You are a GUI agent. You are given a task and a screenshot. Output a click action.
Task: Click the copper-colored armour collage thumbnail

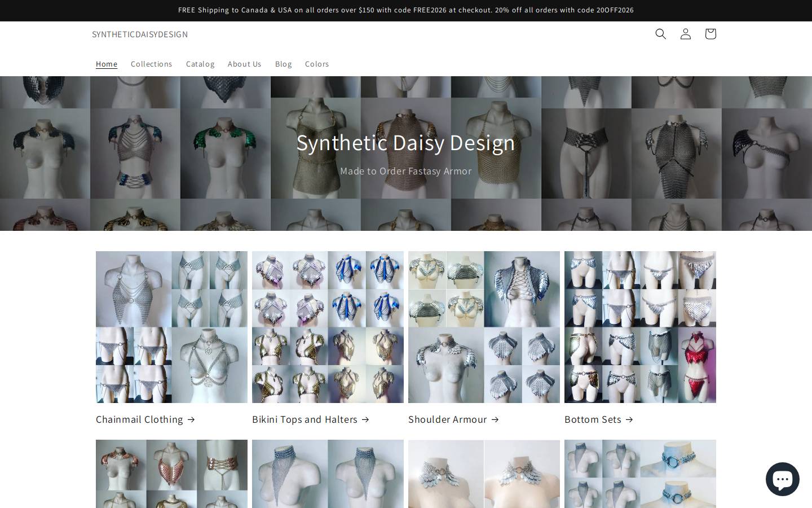point(171,474)
